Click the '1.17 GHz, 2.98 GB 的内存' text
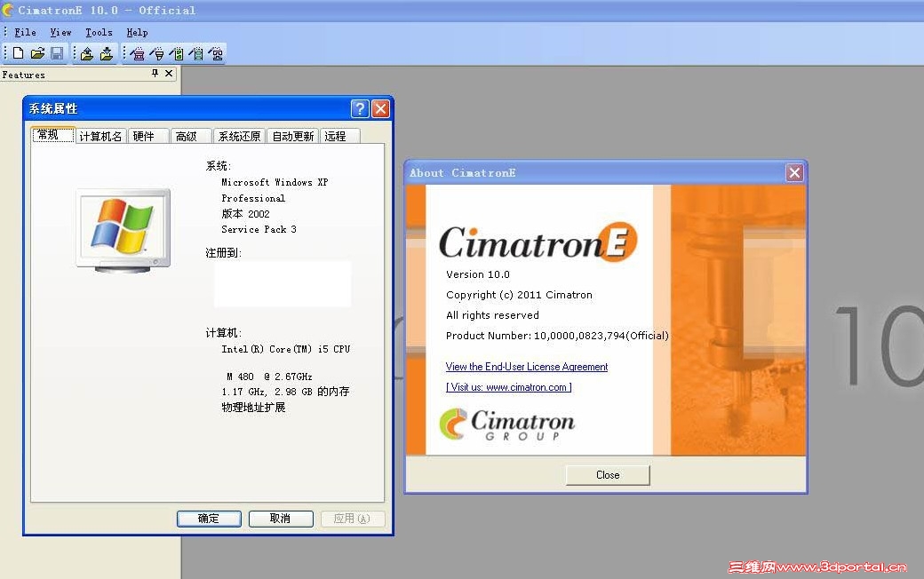The height and width of the screenshot is (579, 924). [x=285, y=392]
